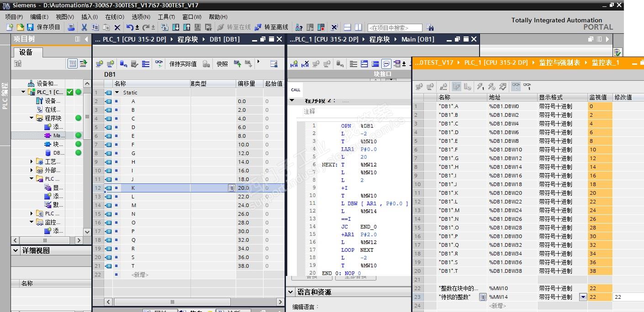Click the Undo arrow icon
644x312 pixels.
130,27
